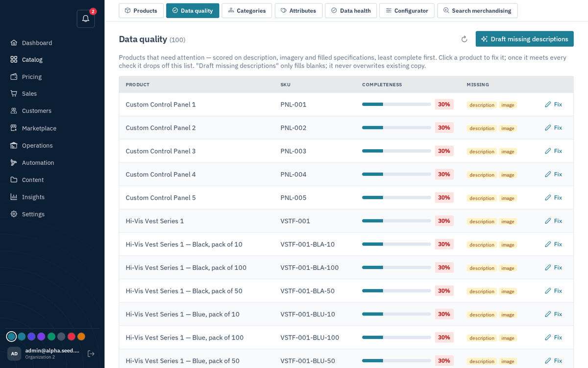This screenshot has height=368, width=588.
Task: Select the green theme color swatch
Action: 51,337
